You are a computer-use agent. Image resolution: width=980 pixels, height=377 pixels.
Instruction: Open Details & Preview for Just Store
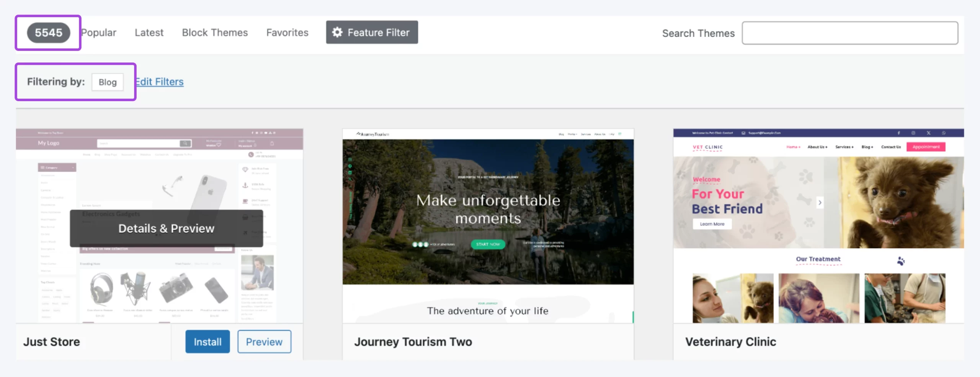(x=166, y=228)
